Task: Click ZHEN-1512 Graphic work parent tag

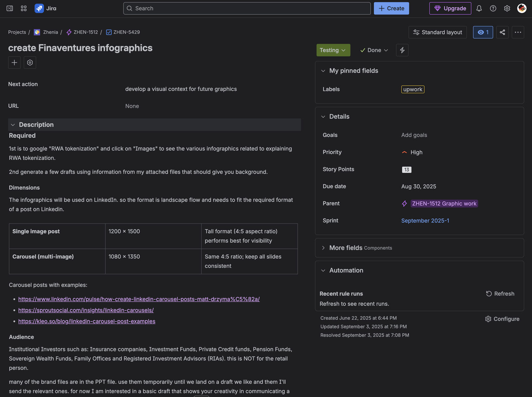Action: pyautogui.click(x=444, y=204)
